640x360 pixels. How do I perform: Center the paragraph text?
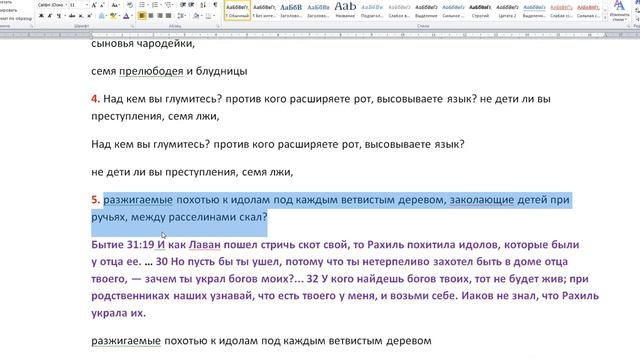pyautogui.click(x=151, y=16)
